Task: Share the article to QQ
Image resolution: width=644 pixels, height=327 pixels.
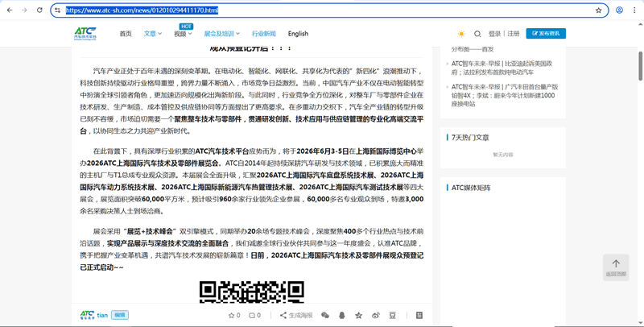Action: click(x=342, y=315)
